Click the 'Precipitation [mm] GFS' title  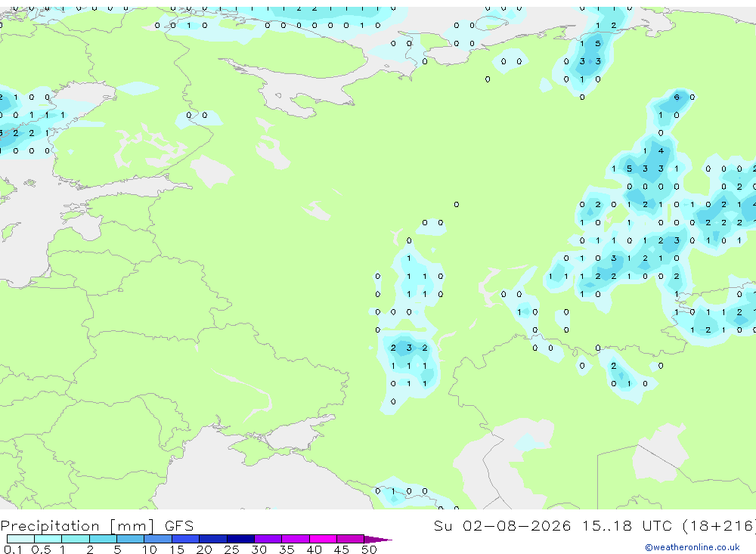[97, 526]
